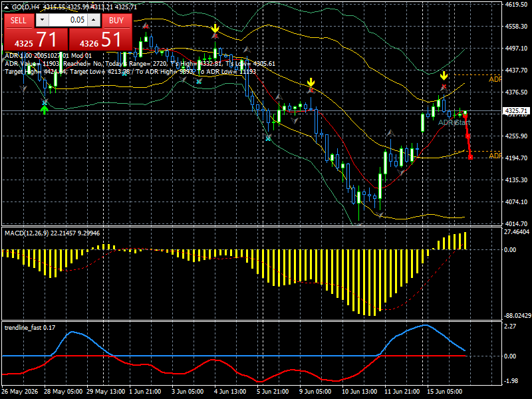Click the BUY button

tap(116, 21)
